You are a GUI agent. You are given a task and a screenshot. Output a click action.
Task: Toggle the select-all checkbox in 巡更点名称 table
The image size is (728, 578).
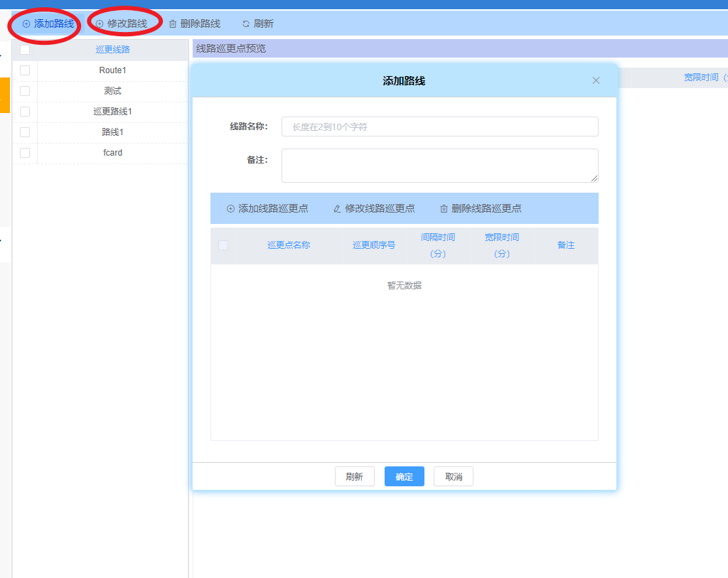(223, 245)
